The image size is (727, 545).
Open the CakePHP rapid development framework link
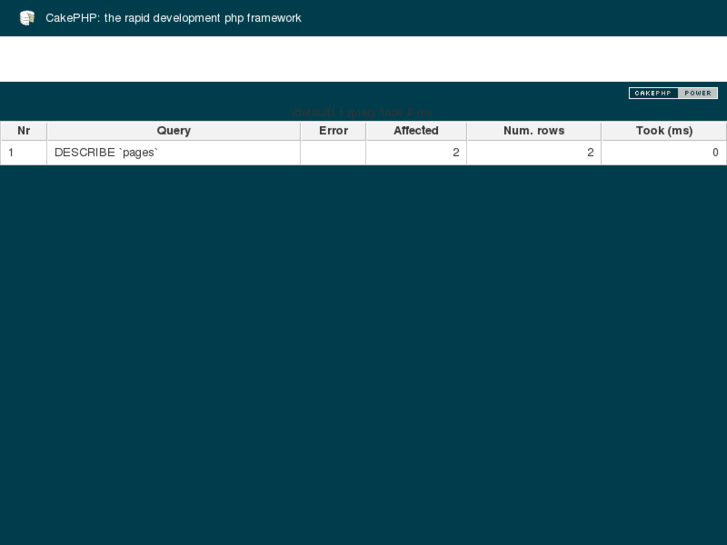tap(173, 18)
